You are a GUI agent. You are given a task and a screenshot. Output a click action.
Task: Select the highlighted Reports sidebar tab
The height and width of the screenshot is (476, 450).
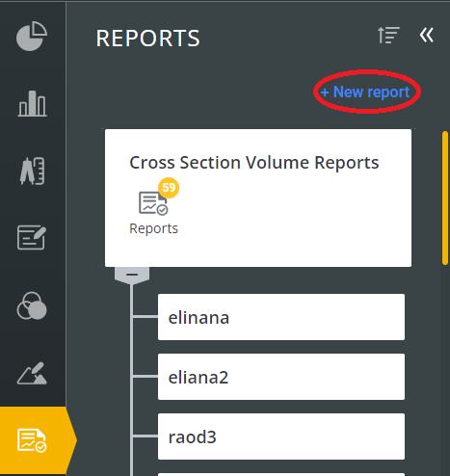32,440
